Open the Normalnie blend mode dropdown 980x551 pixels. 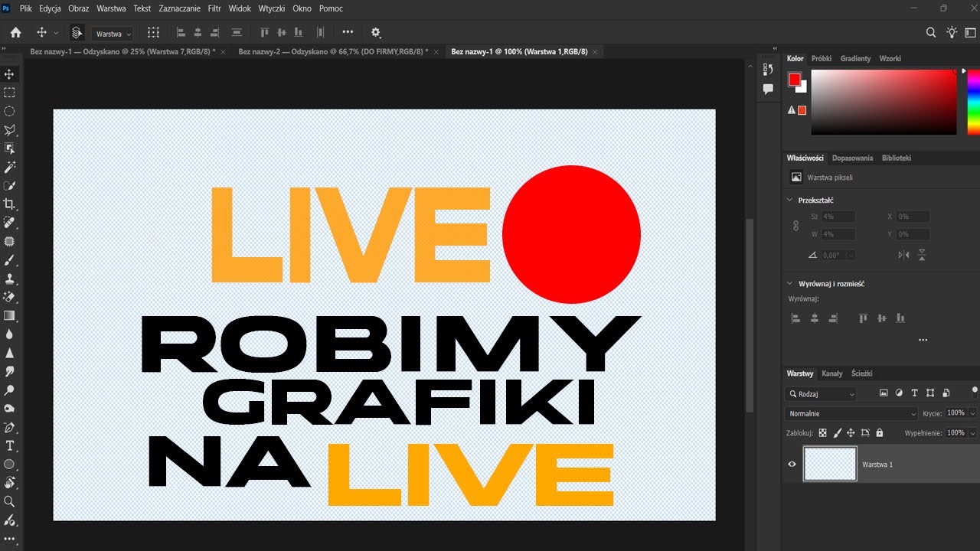[x=851, y=413]
